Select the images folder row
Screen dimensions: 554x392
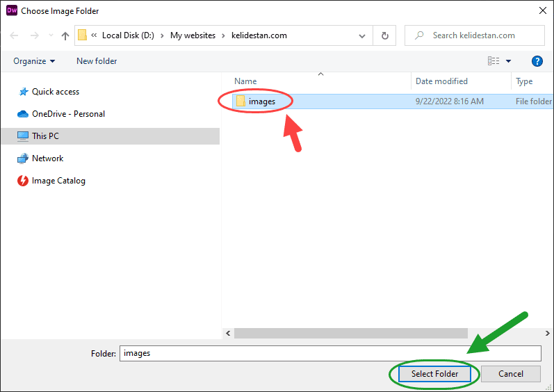point(393,101)
